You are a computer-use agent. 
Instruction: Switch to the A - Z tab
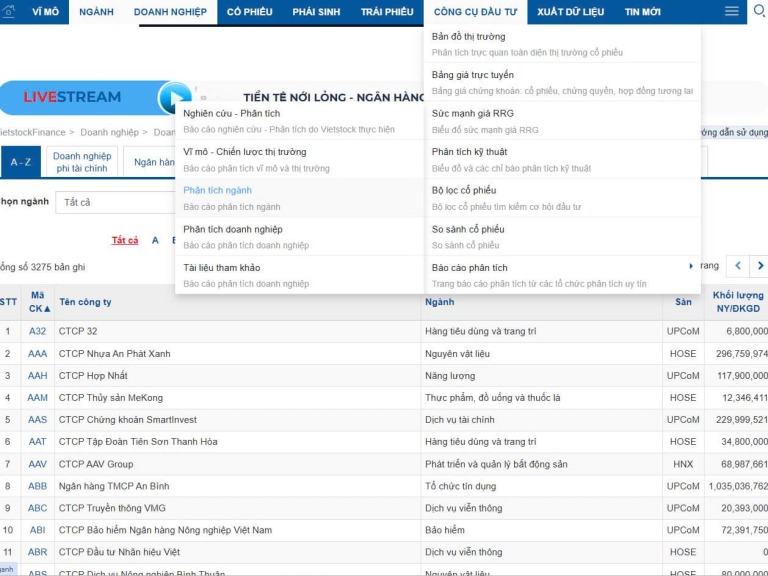click(x=21, y=162)
